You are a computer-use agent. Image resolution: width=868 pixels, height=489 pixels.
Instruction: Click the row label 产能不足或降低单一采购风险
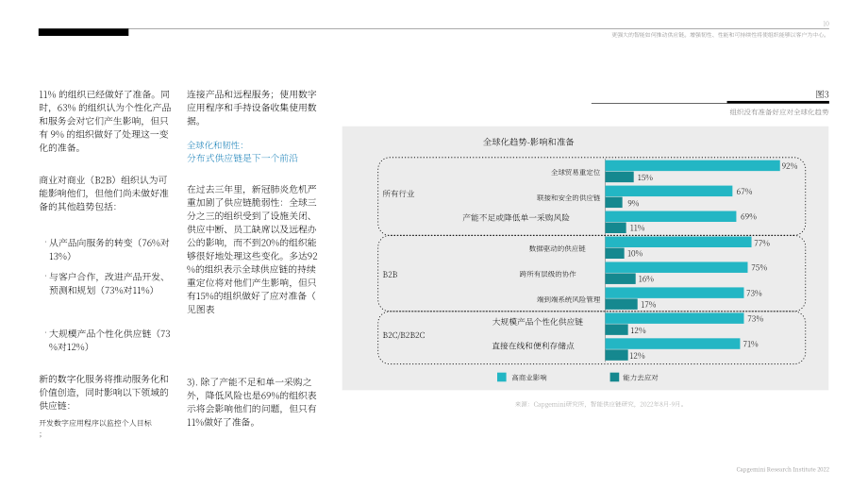(x=516, y=218)
